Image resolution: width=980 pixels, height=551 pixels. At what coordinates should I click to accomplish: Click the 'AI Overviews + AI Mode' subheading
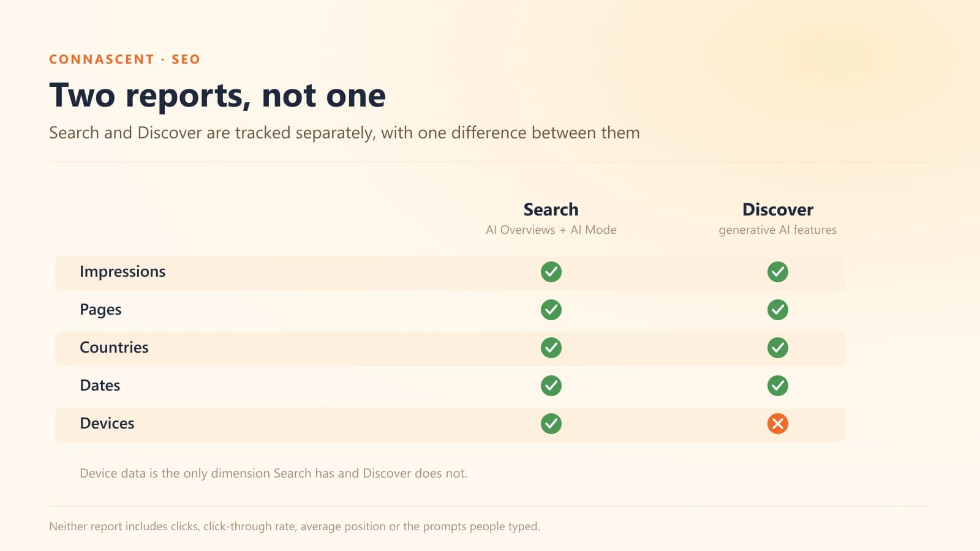pos(551,230)
